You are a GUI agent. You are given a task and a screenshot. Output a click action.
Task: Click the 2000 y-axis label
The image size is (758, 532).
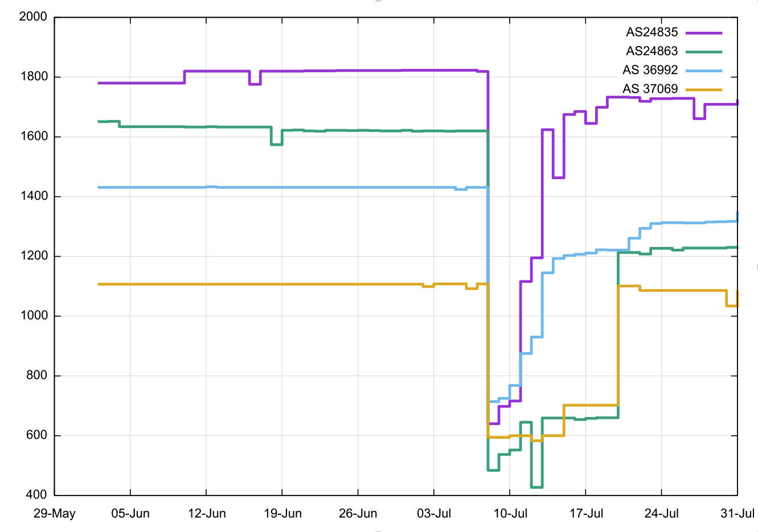[x=33, y=17]
